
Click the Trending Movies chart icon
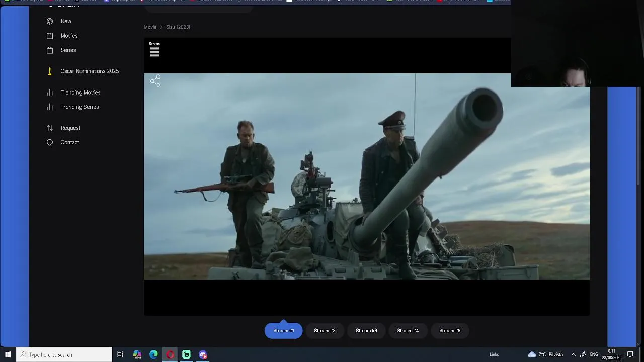[50, 93]
